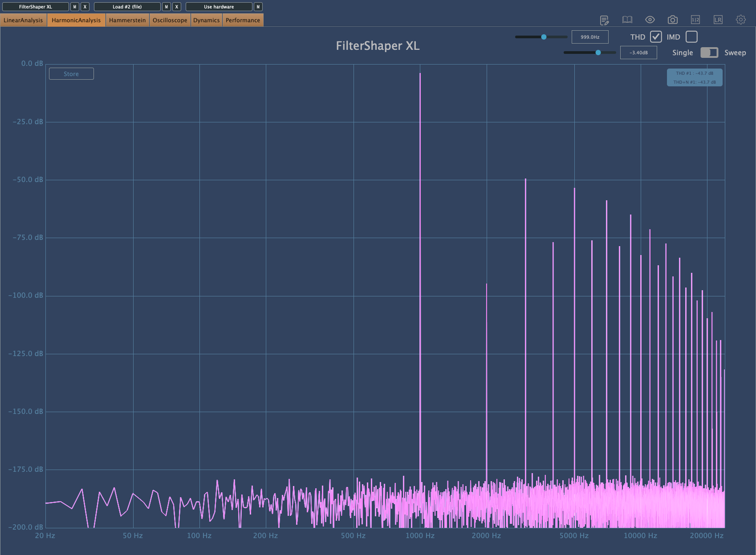
Task: Click the Single label
Action: [x=683, y=53]
